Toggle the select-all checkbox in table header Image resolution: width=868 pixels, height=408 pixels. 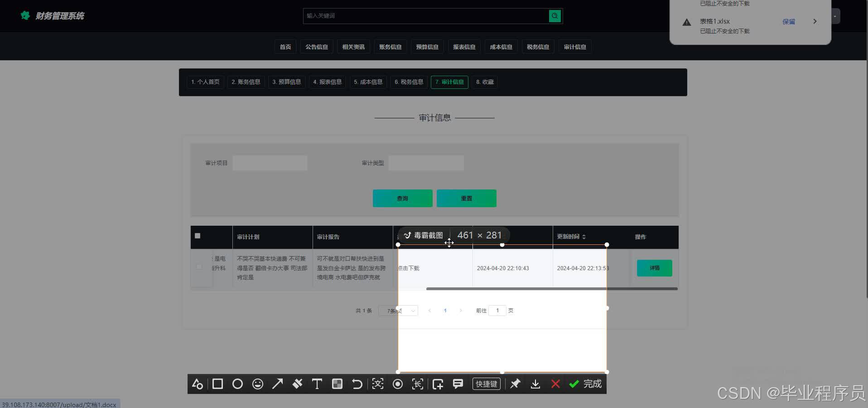pyautogui.click(x=198, y=236)
